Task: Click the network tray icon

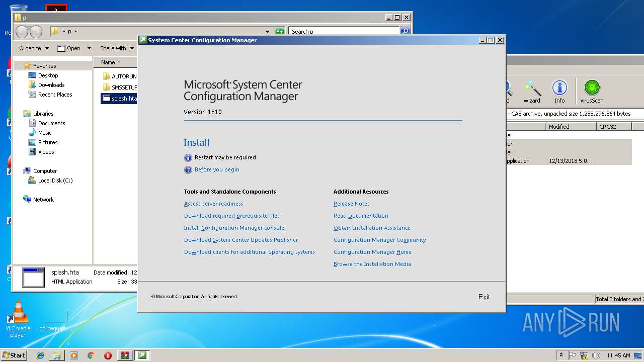Action: click(x=584, y=355)
